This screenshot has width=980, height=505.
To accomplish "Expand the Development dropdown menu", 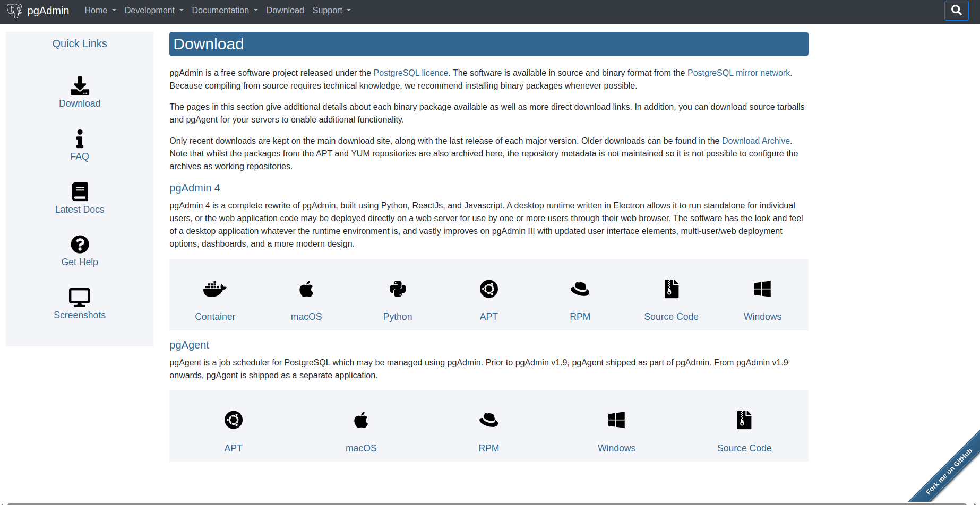I will click(x=154, y=11).
